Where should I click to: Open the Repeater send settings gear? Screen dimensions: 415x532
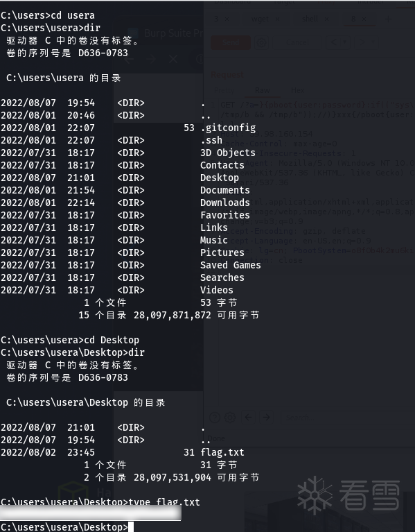point(261,42)
